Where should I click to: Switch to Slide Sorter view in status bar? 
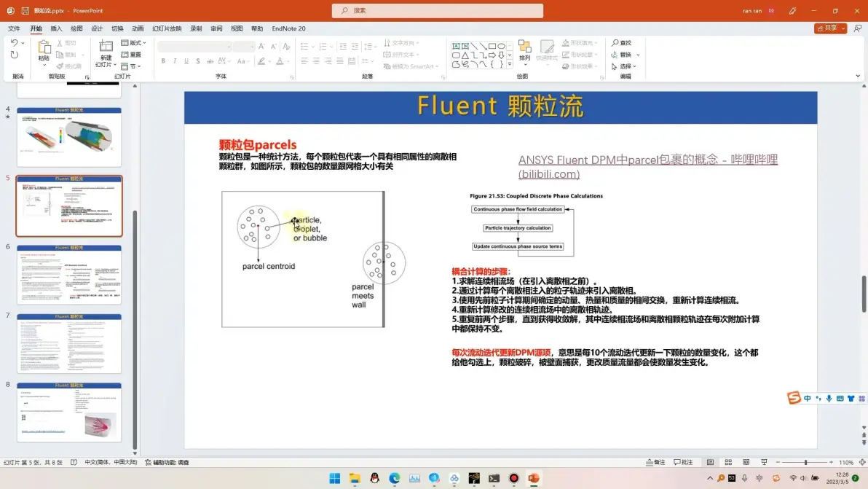click(728, 462)
